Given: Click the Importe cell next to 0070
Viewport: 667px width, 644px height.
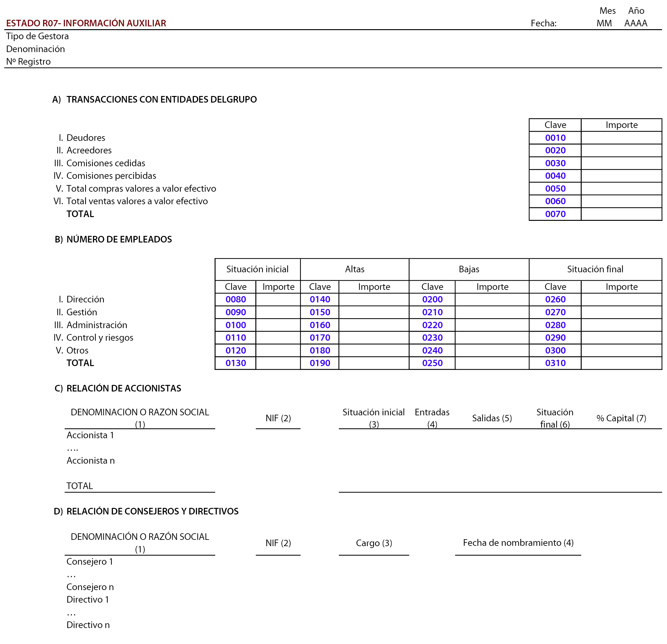Looking at the screenshot, I should click(x=622, y=214).
